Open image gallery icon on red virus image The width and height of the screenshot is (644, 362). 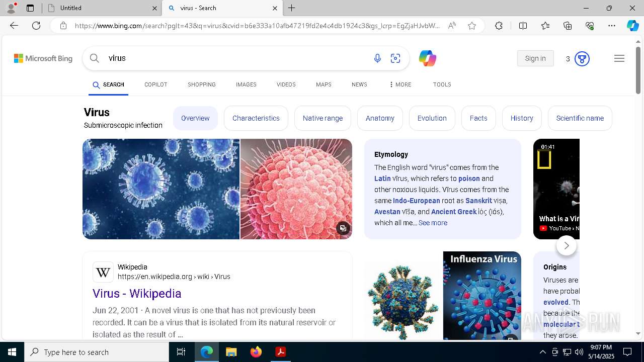pos(343,228)
